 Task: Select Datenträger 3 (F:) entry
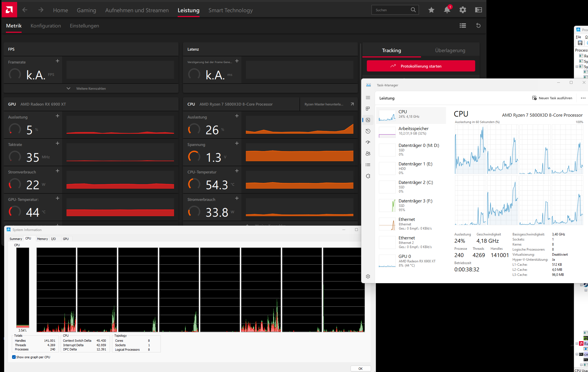[x=411, y=205]
